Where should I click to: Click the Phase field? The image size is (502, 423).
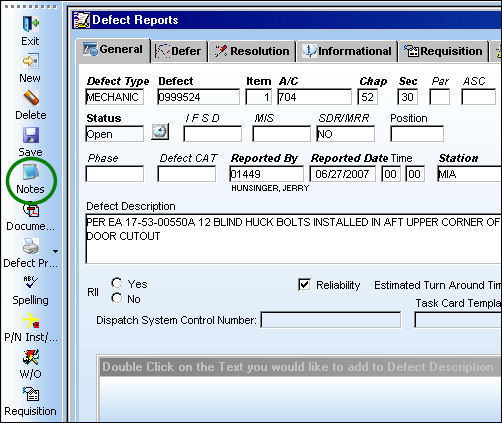coord(115,174)
